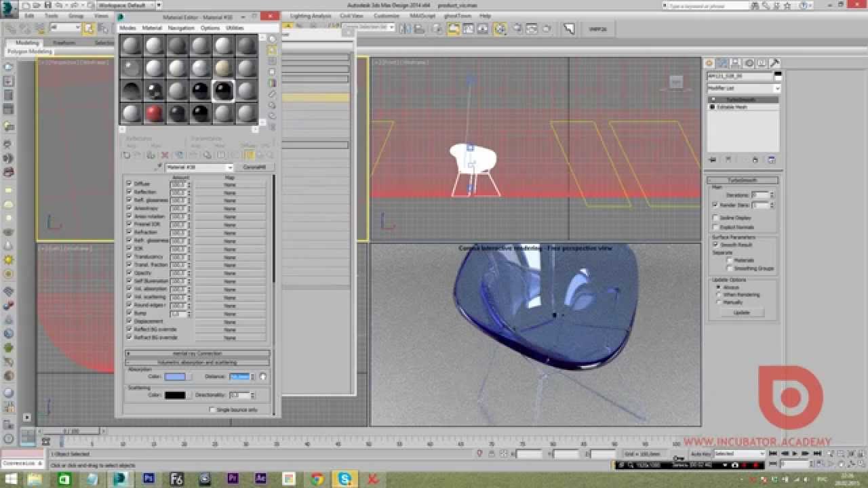Screen dimensions: 868x488
Task: Open the Navigation menu in Material Editor
Action: (181, 28)
